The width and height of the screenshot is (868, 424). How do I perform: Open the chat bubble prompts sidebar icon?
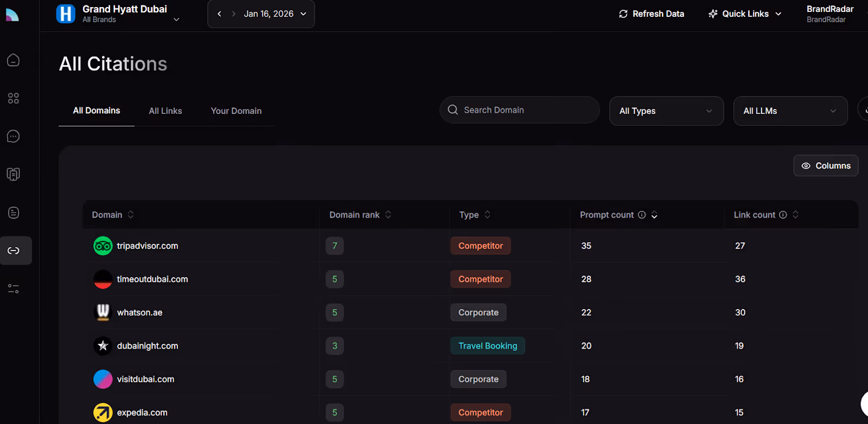14,136
